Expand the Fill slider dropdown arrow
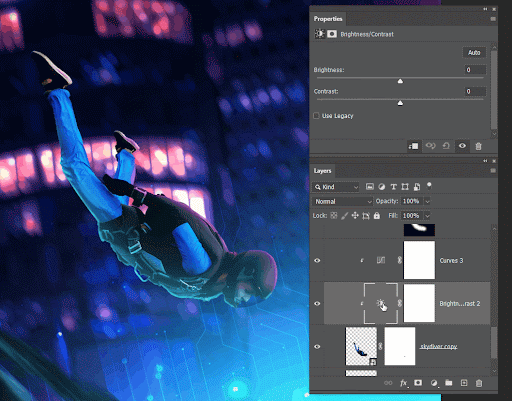Viewport: 512px width, 401px height. click(427, 216)
